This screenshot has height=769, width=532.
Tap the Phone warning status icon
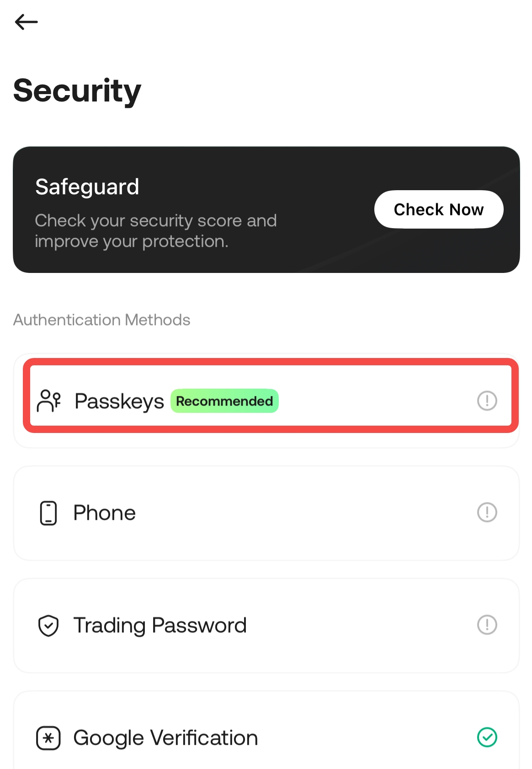(x=487, y=513)
